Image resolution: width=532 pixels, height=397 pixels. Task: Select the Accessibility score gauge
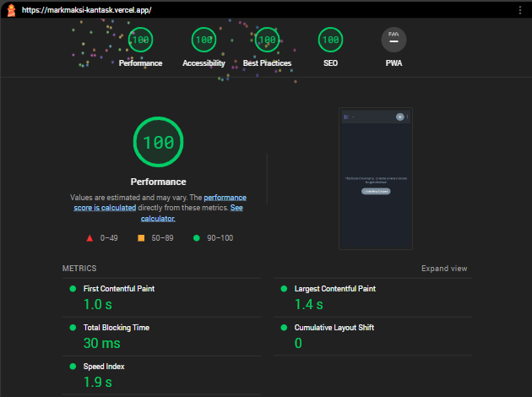[x=204, y=40]
